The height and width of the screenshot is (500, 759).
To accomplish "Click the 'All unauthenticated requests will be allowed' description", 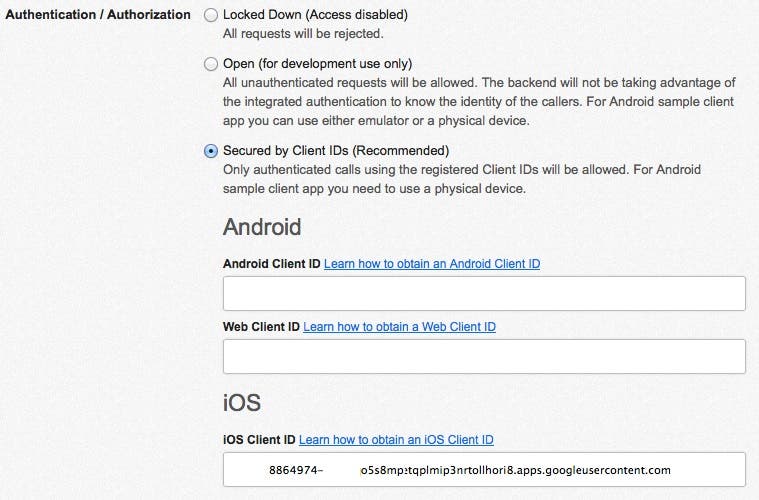I will (480, 83).
